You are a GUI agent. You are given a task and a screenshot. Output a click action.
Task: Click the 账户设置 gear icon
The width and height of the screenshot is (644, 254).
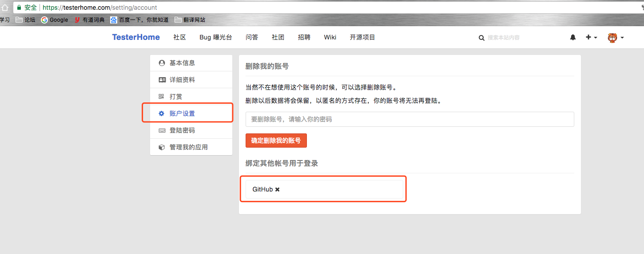(x=162, y=113)
